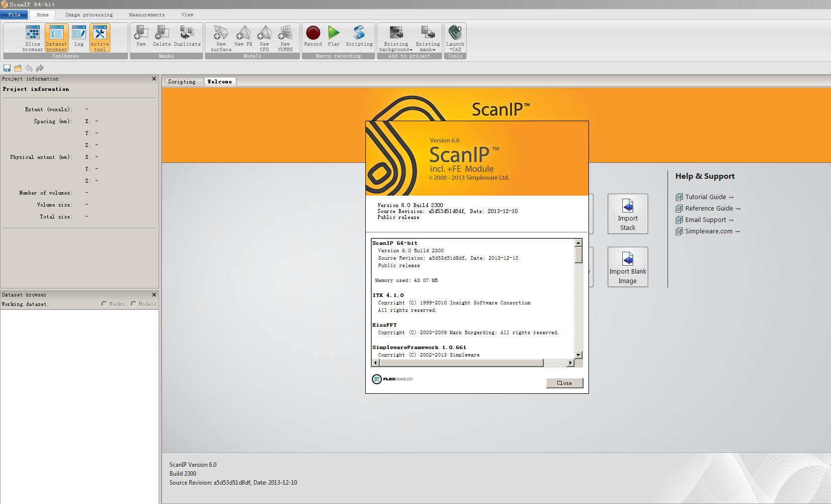This screenshot has height=504, width=831.
Task: Create a New surface model
Action: (x=221, y=38)
